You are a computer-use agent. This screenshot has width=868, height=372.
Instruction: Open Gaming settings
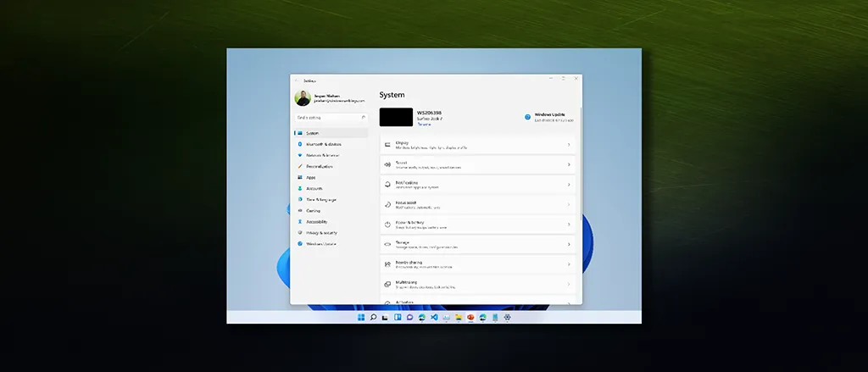331,210
